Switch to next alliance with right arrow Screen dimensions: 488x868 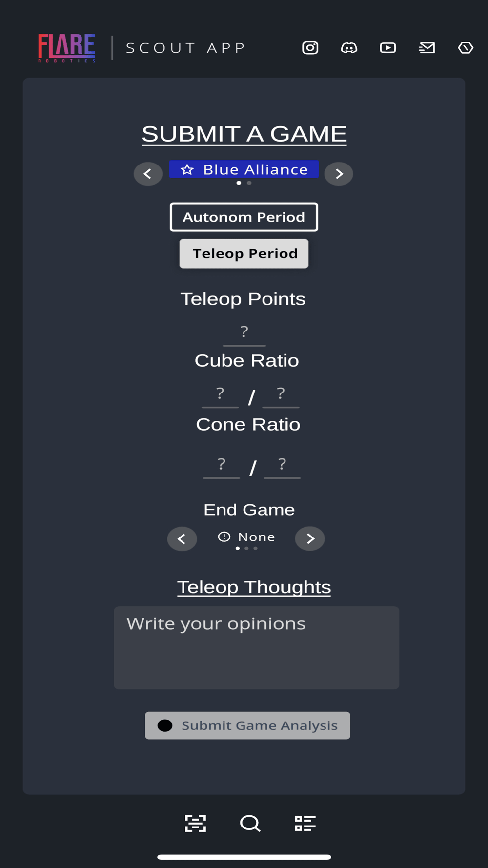pyautogui.click(x=339, y=174)
